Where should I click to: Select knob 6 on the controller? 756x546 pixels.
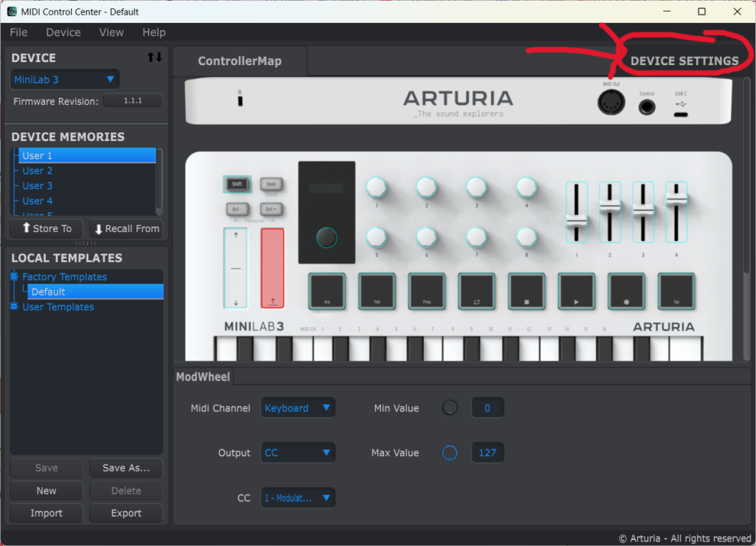(x=427, y=237)
